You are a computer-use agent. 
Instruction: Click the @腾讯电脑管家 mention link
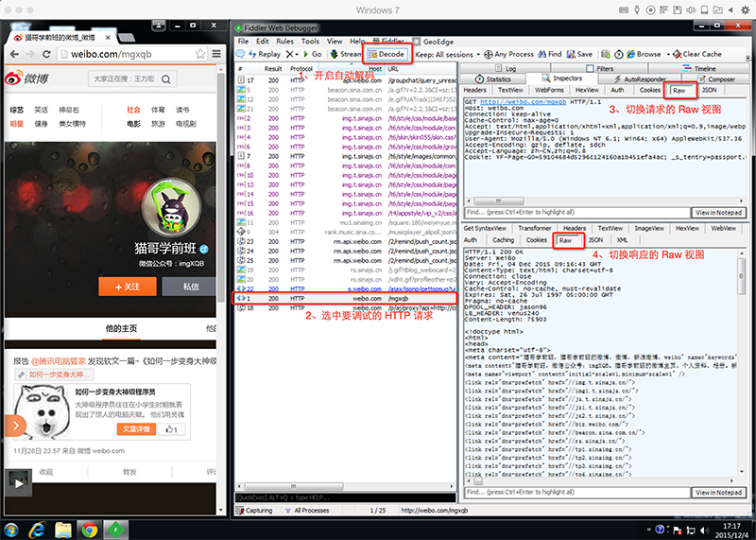click(x=58, y=360)
